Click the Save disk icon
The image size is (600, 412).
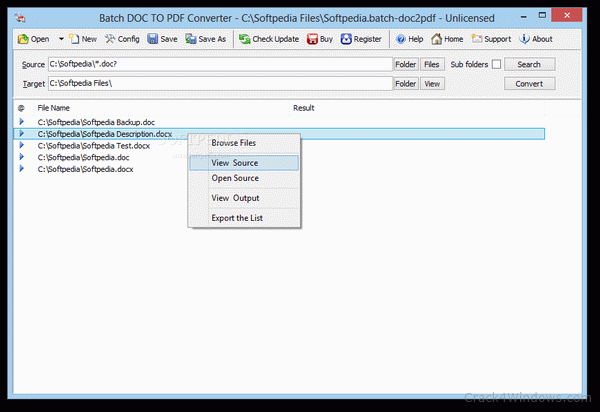click(x=153, y=39)
